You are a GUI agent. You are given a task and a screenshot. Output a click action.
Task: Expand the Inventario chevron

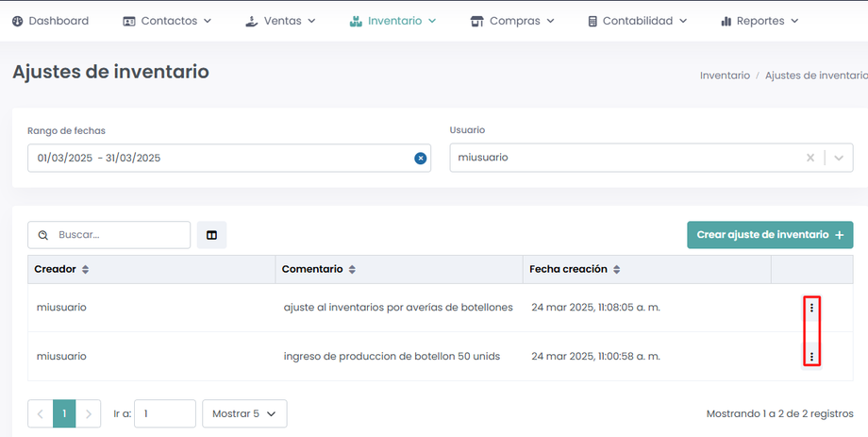432,21
